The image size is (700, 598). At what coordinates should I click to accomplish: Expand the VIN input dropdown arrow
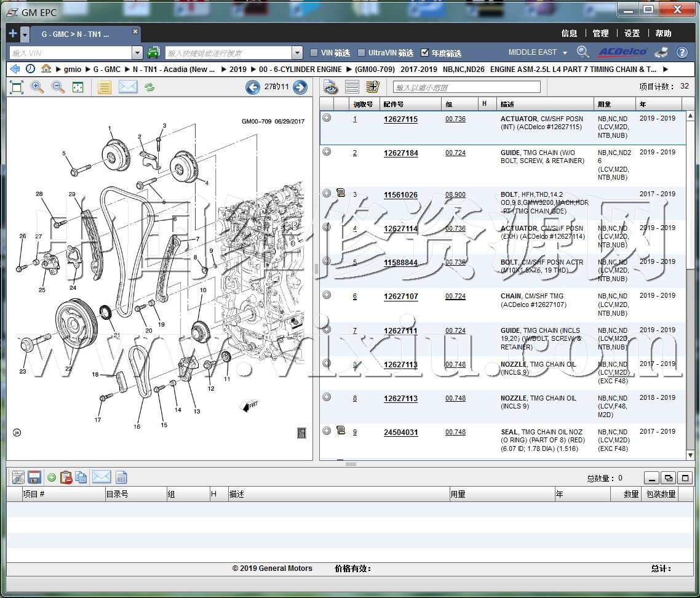tap(137, 53)
